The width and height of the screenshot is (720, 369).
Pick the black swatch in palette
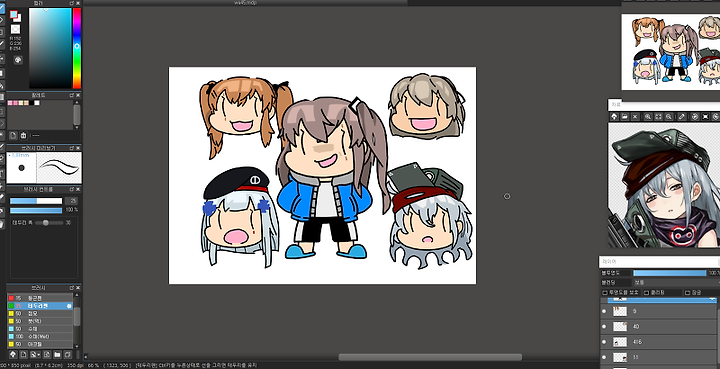31,103
